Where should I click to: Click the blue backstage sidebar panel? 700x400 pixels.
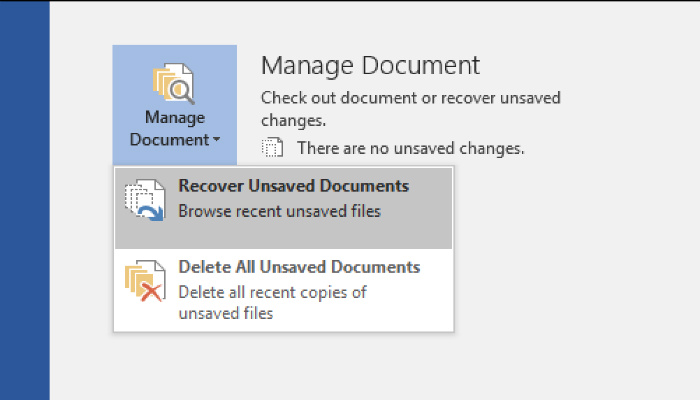(24, 200)
